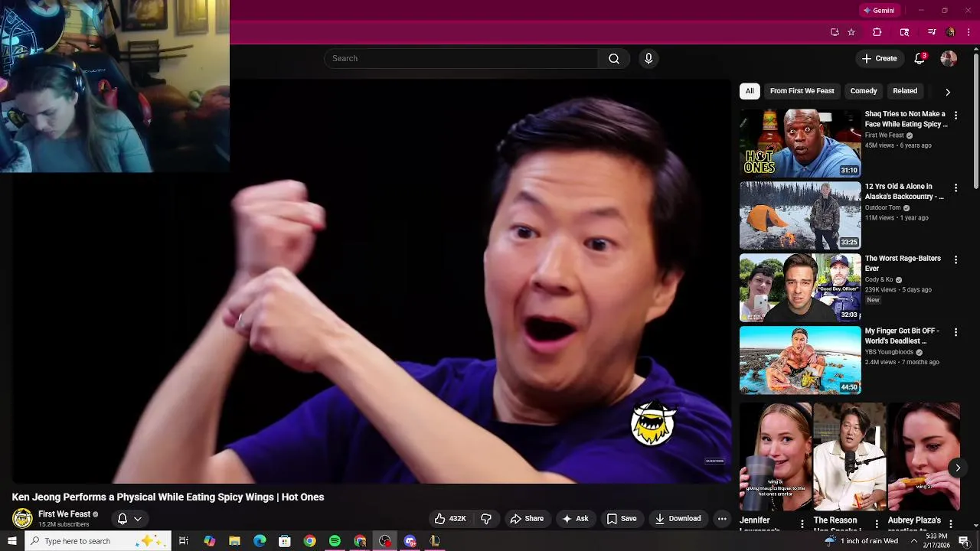980x551 pixels.
Task: Open the Jennifer Lawrence short thumbnail
Action: click(775, 457)
